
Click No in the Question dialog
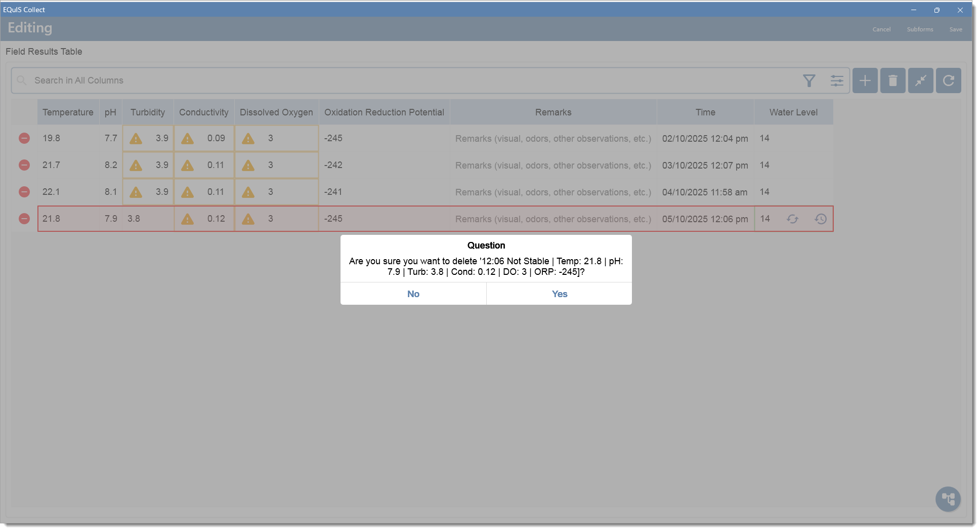413,294
